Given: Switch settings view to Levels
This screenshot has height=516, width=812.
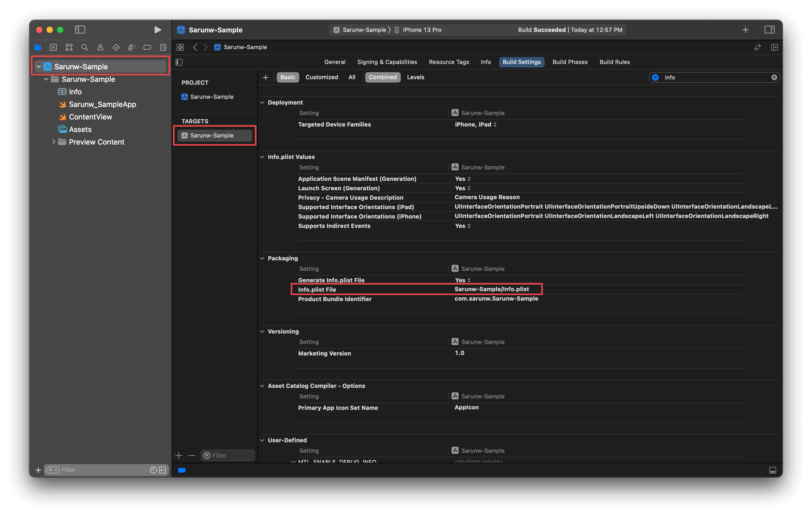Looking at the screenshot, I should point(415,77).
